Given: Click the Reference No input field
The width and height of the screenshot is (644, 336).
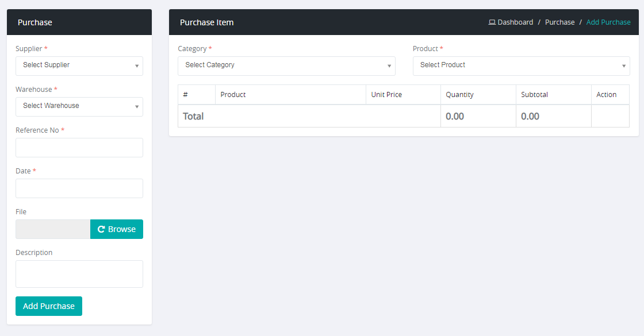Looking at the screenshot, I should pyautogui.click(x=79, y=148).
